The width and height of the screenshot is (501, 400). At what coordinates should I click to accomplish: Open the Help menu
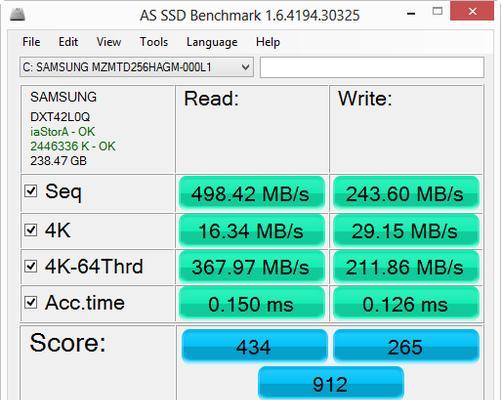(268, 42)
